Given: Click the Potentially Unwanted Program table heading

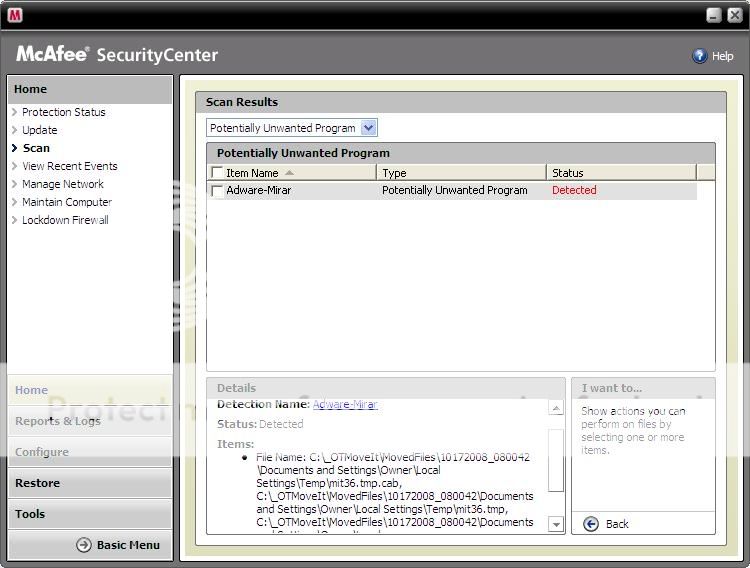Looking at the screenshot, I should 303,153.
